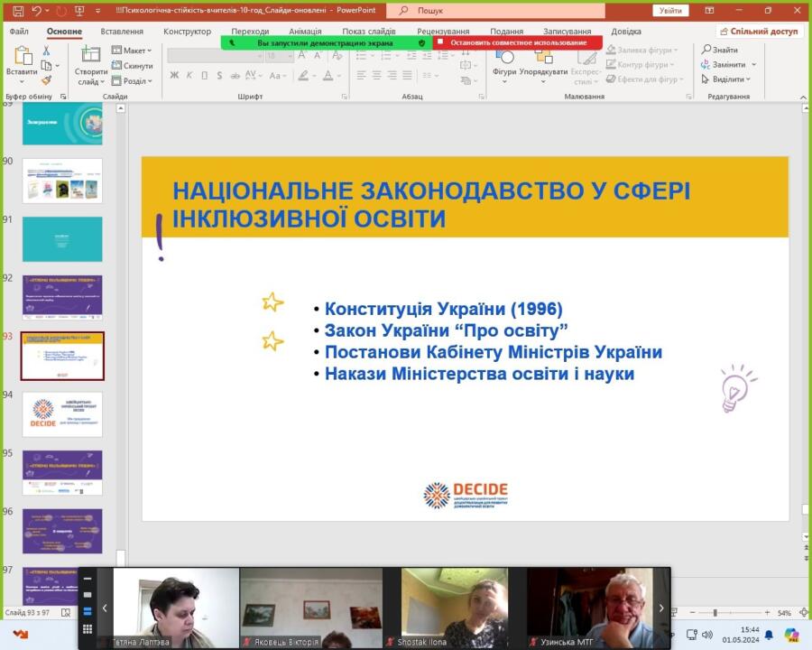Click the New Slide (Створити слайд) icon
The height and width of the screenshot is (650, 812).
point(90,54)
